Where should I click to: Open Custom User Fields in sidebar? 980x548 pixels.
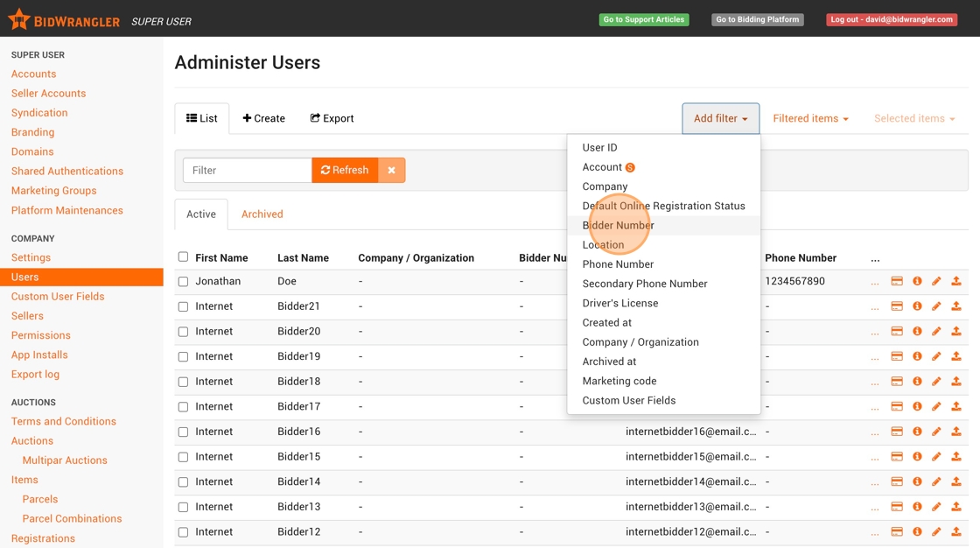tap(58, 296)
